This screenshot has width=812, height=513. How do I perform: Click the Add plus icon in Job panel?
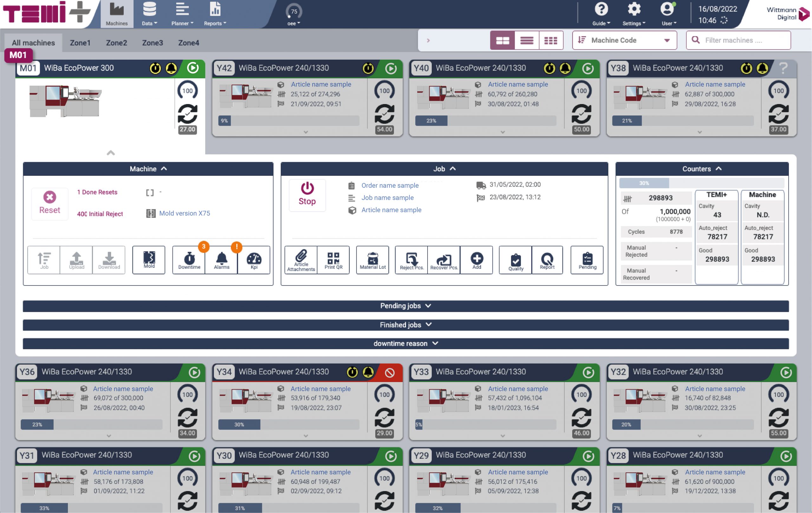[x=476, y=260]
